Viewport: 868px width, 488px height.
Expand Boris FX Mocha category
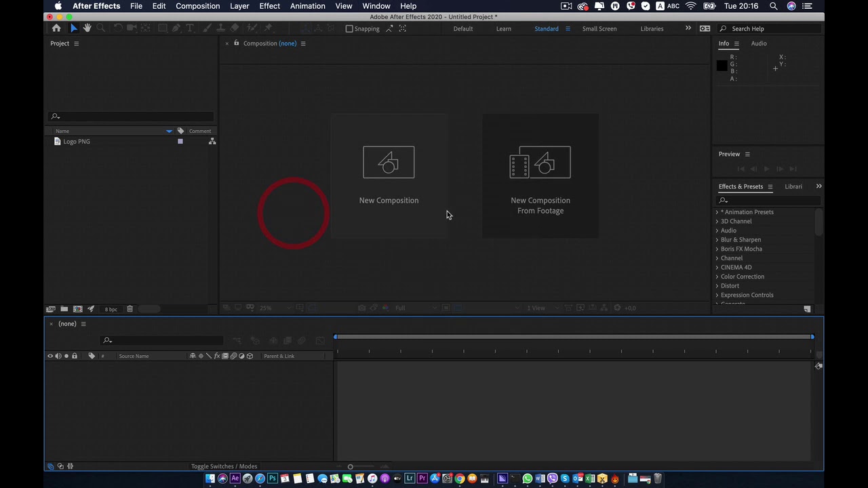[717, 249]
